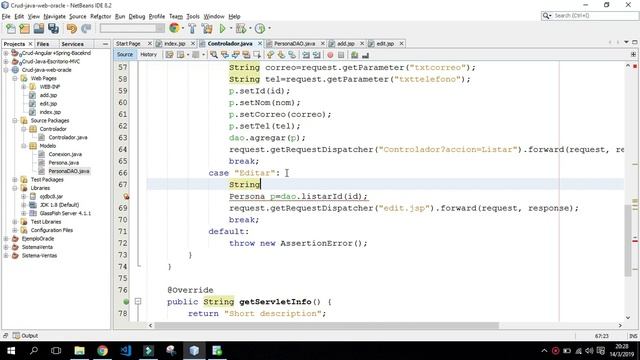The height and width of the screenshot is (360, 640).
Task: Click the Debug Project icon
Action: click(241, 29)
